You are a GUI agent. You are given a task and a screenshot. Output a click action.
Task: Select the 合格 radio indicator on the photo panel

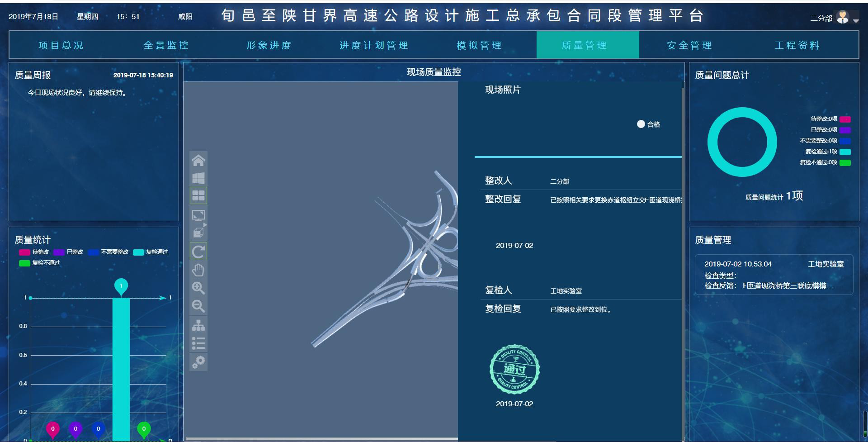point(641,124)
